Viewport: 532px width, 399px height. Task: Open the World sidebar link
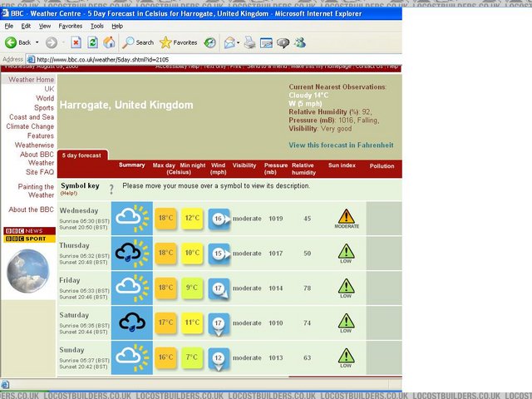[45, 98]
